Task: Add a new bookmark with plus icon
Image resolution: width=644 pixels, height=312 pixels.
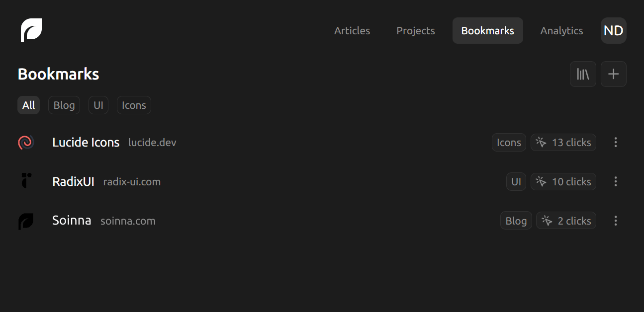Action: coord(614,74)
